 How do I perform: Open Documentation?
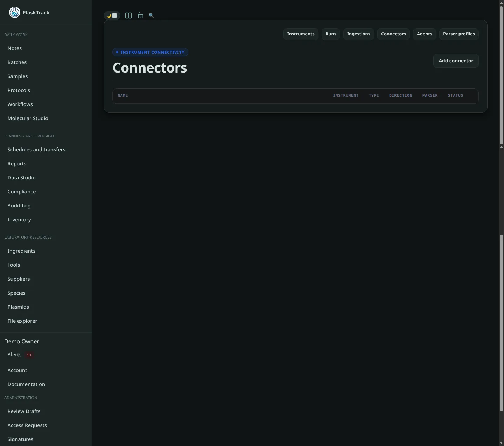[46, 384]
